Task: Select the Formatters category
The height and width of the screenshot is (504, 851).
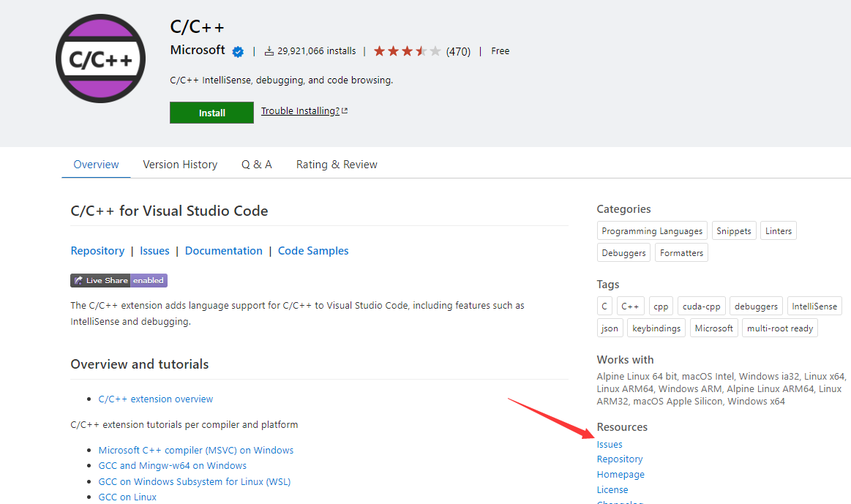Action: point(682,253)
